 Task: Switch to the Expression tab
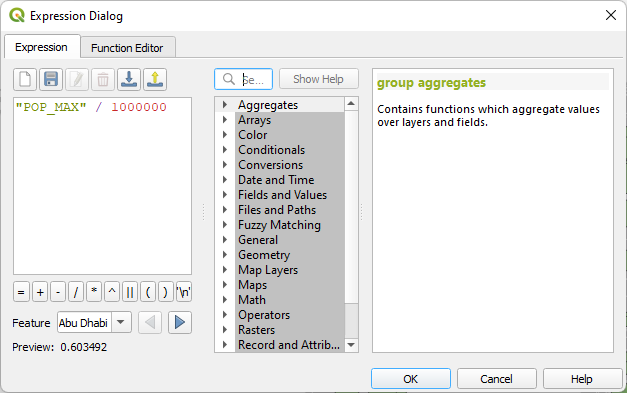tap(42, 47)
